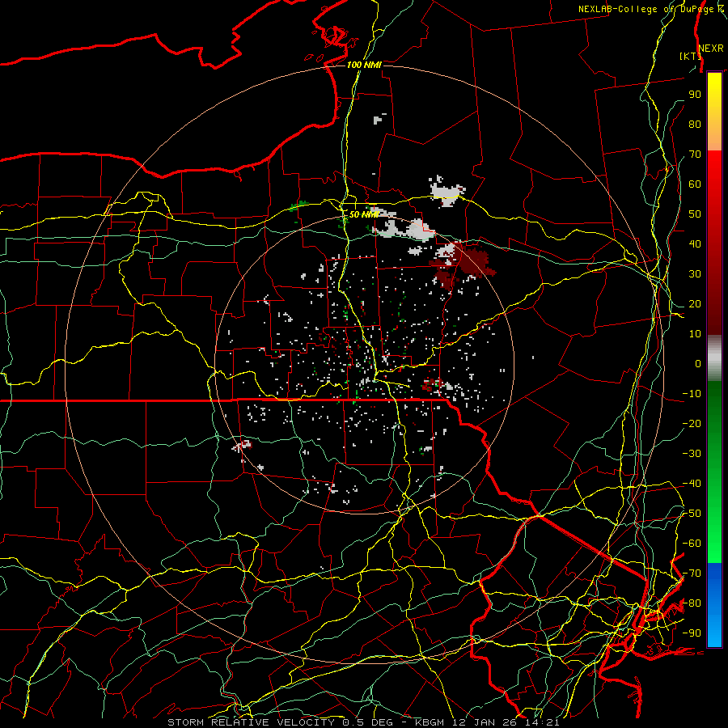Click the NEXR label at the top right

click(x=711, y=49)
